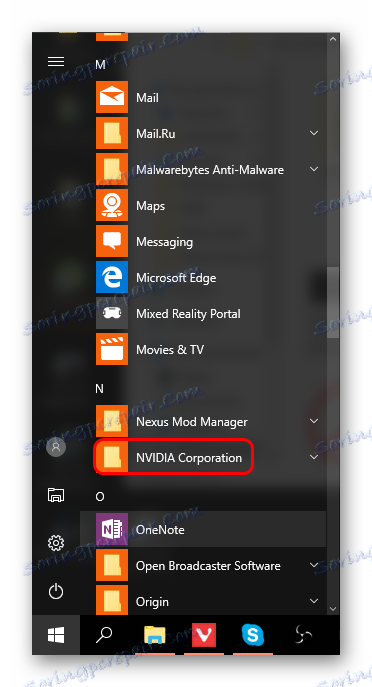The image size is (372, 687).
Task: Open File Explorer on the taskbar
Action: (155, 635)
